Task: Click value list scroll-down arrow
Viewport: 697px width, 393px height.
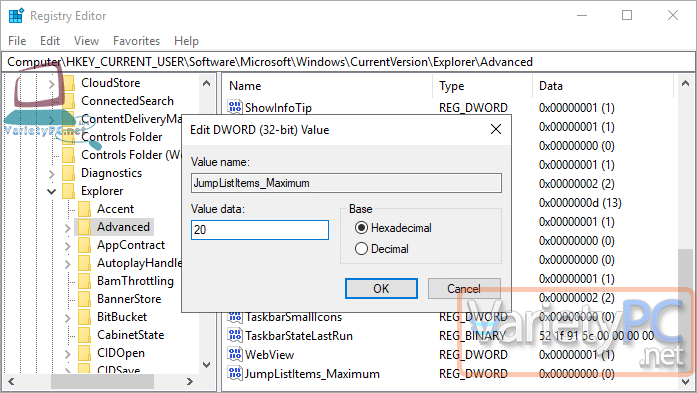Action: (685, 381)
